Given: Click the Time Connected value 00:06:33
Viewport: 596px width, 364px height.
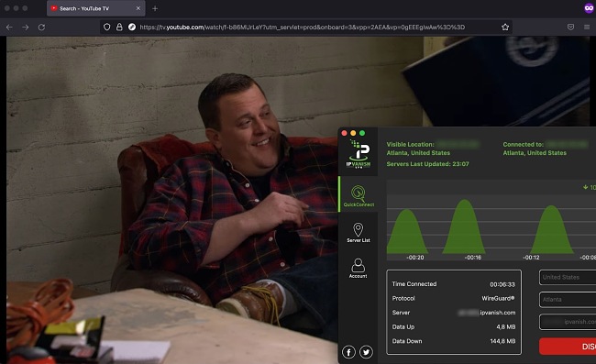Looking at the screenshot, I should coord(502,284).
